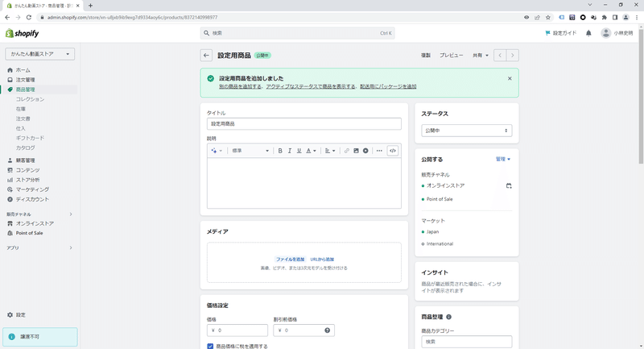644x349 pixels.
Task: Open a new browser tab
Action: 90,6
